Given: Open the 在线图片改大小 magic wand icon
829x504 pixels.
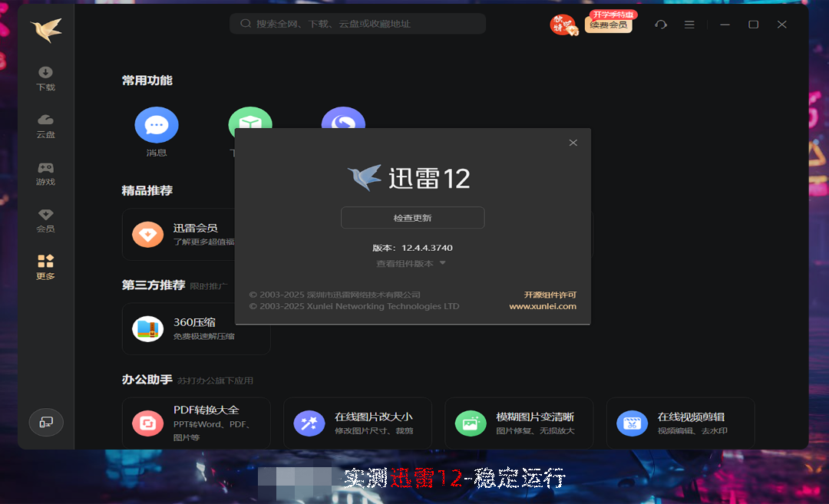Looking at the screenshot, I should coord(309,423).
